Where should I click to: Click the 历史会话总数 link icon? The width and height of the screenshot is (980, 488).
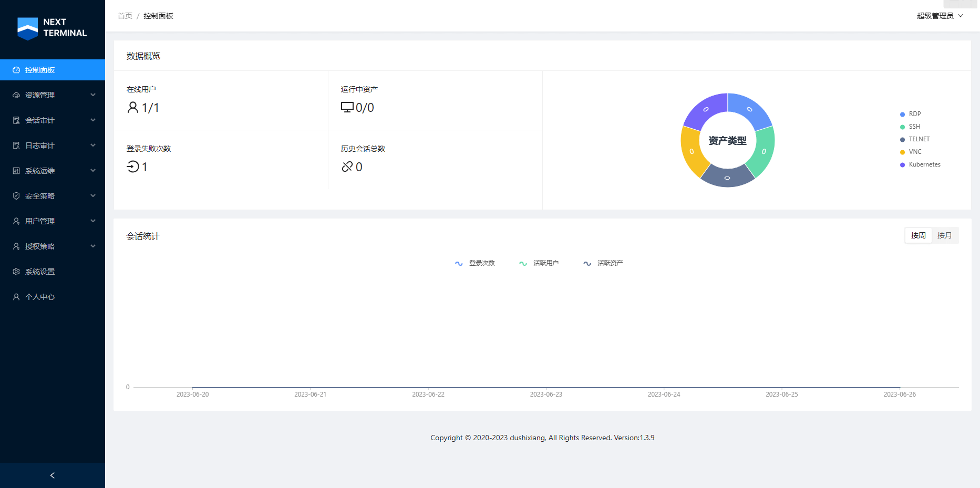[347, 167]
